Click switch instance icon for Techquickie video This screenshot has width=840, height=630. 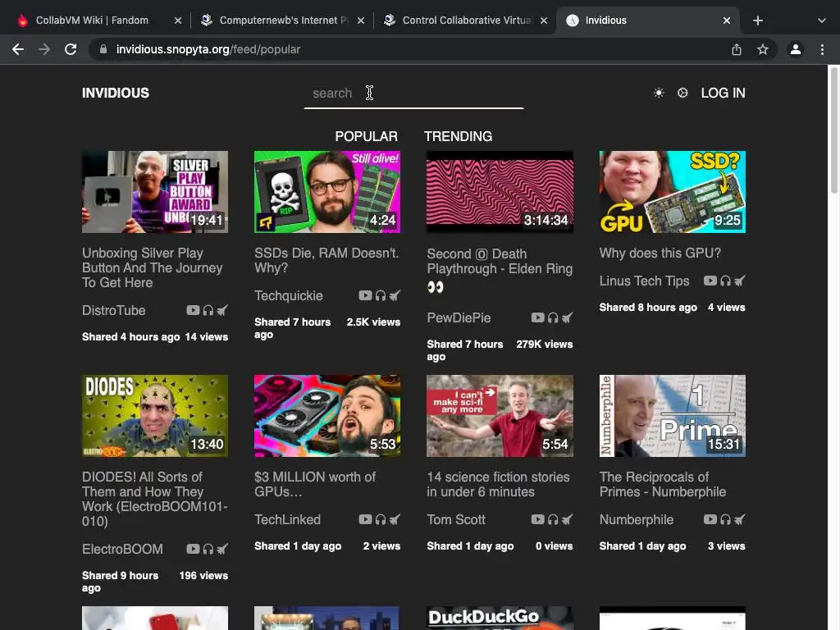tap(395, 295)
